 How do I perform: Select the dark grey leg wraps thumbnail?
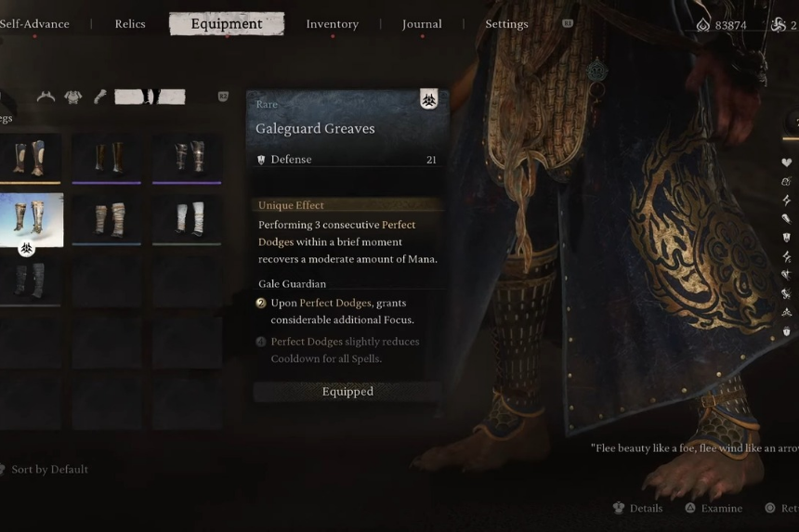tap(31, 280)
